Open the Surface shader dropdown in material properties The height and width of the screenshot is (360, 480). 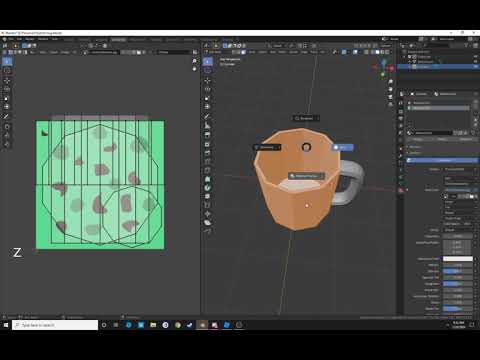click(x=460, y=169)
